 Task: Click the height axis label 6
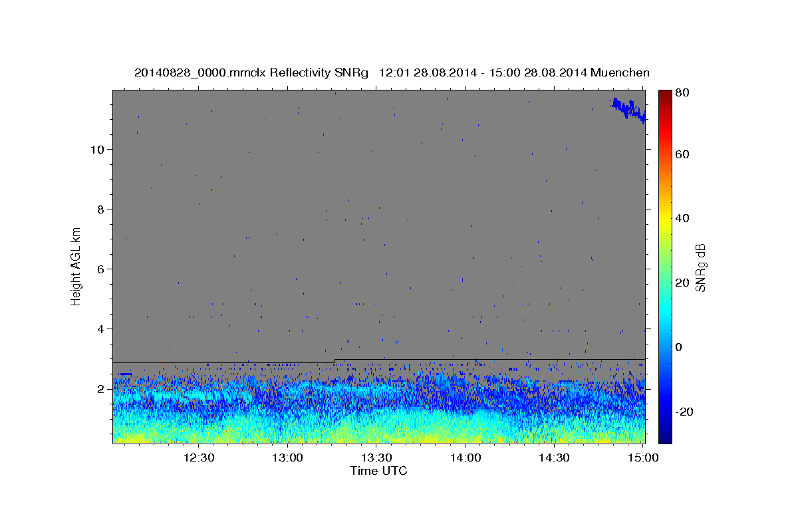(102, 269)
